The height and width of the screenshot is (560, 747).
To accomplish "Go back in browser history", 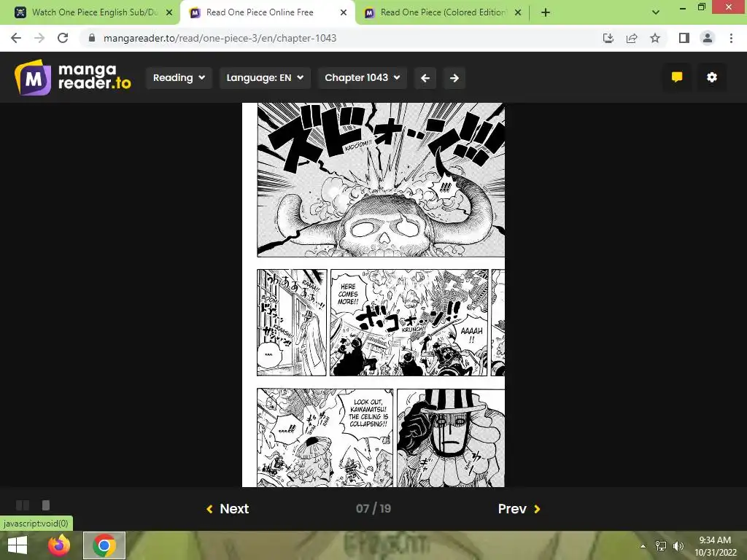I will pos(16,38).
